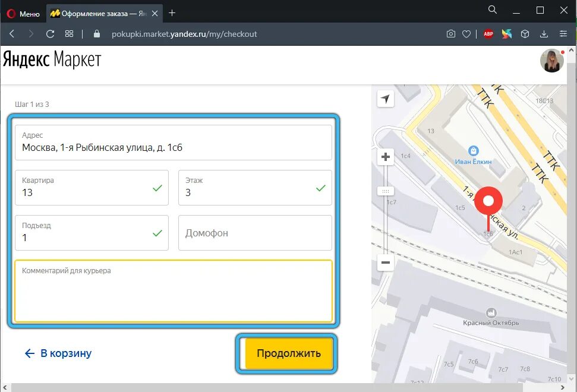Viewport: 577px width, 392px height.
Task: Return to cart via В корзину link
Action: tap(58, 353)
